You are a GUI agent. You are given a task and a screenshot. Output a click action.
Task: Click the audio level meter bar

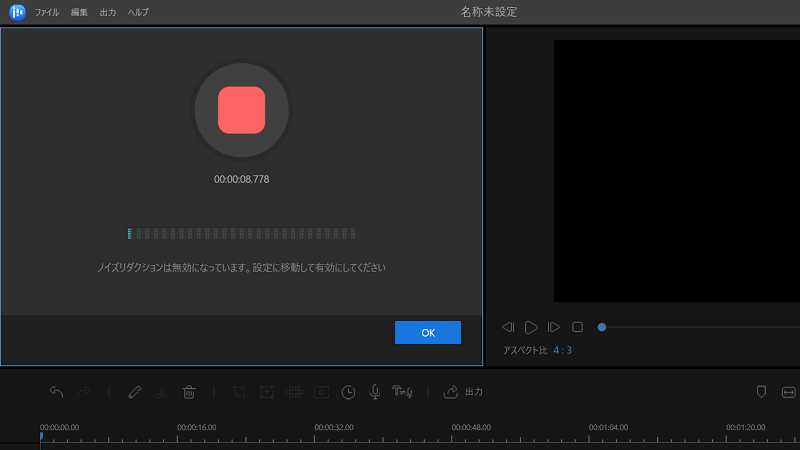tap(241, 234)
